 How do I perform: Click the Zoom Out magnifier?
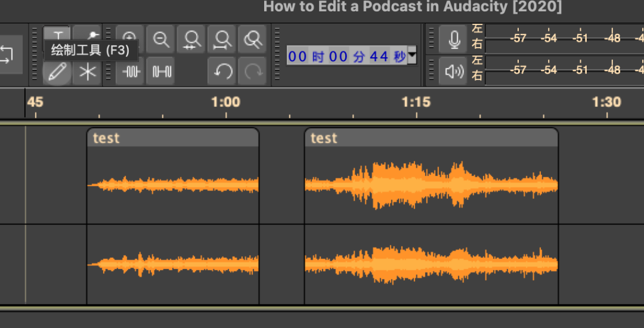[161, 39]
